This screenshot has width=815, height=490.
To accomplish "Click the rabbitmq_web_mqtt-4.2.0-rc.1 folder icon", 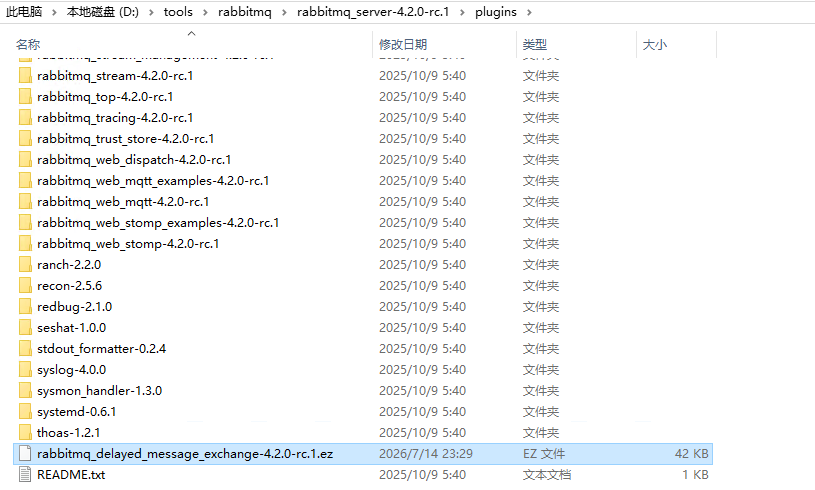I will [25, 202].
